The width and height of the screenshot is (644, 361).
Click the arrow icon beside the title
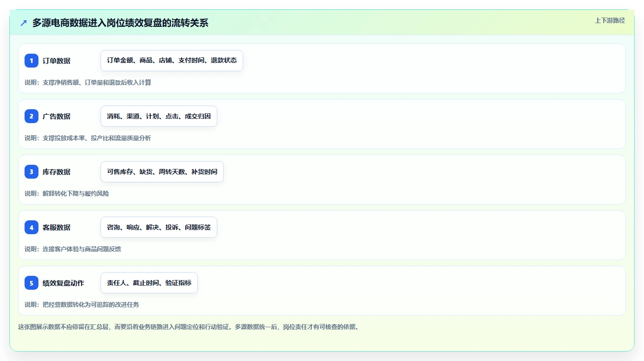coord(24,23)
